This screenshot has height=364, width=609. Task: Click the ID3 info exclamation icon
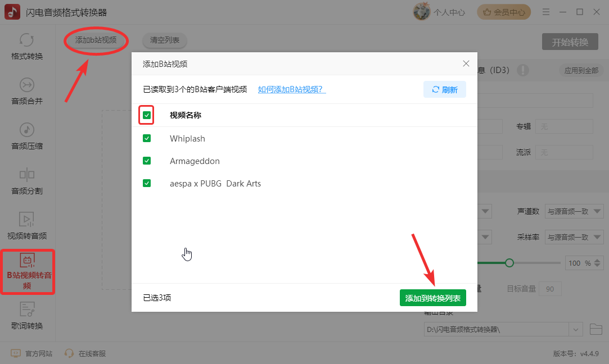point(523,70)
